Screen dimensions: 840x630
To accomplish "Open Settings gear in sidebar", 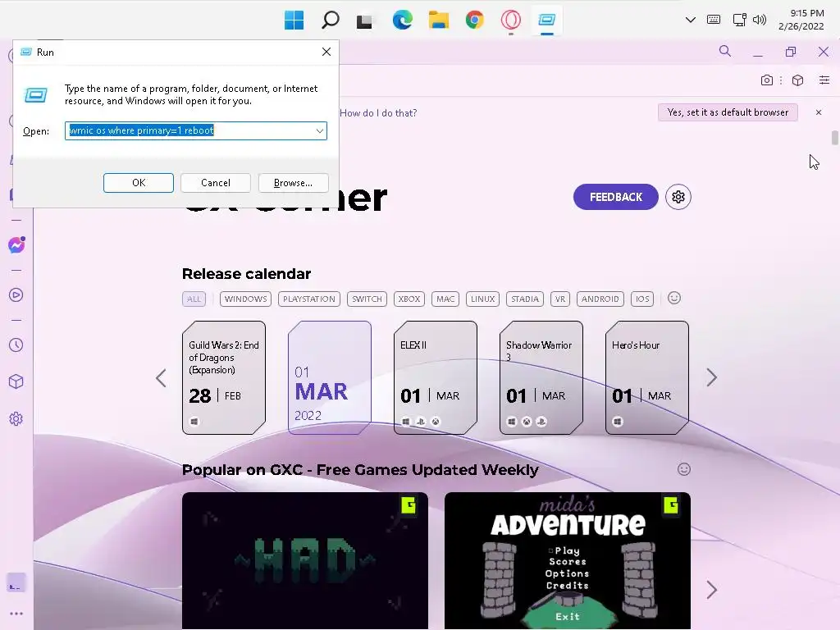I will click(16, 419).
